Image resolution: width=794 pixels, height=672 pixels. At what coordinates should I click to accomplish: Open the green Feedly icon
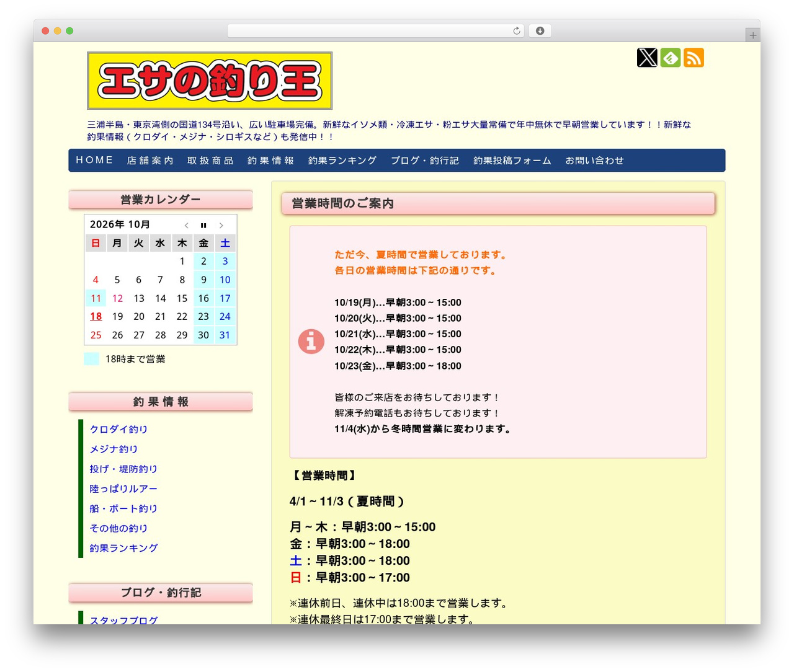[x=671, y=58]
